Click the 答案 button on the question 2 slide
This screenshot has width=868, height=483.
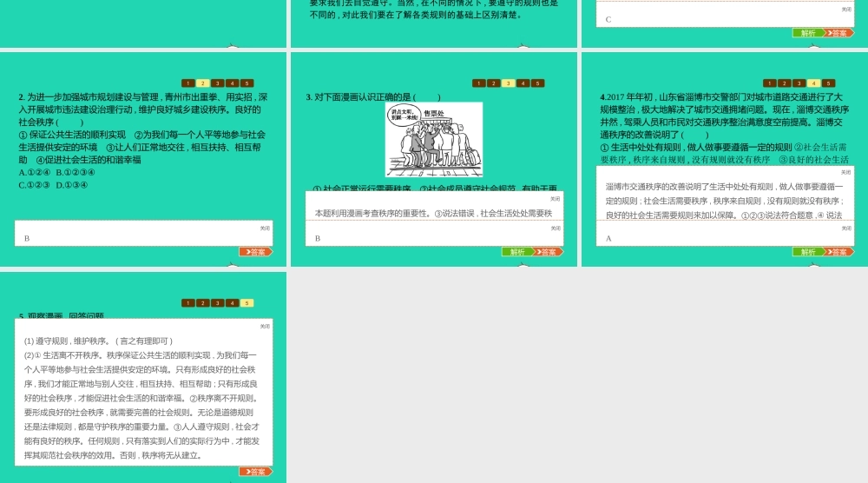pos(256,252)
